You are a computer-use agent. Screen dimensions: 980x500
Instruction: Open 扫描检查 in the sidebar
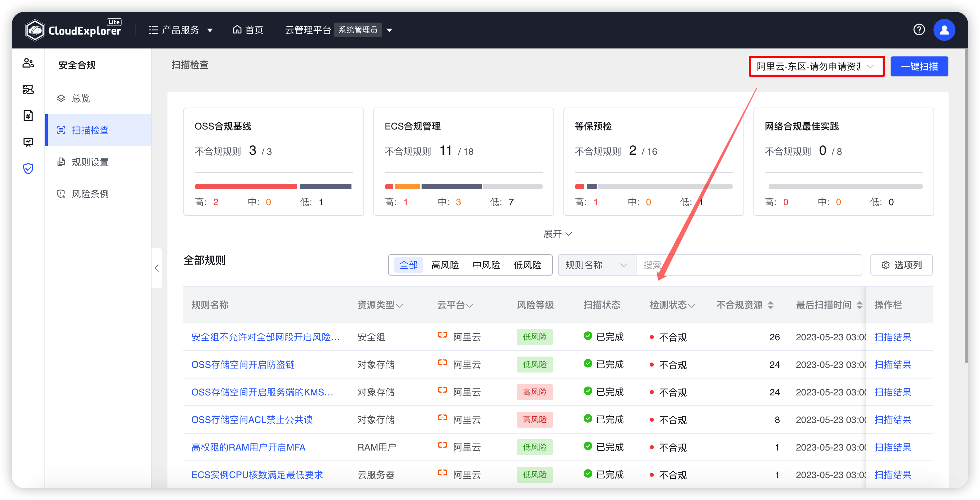pyautogui.click(x=98, y=130)
